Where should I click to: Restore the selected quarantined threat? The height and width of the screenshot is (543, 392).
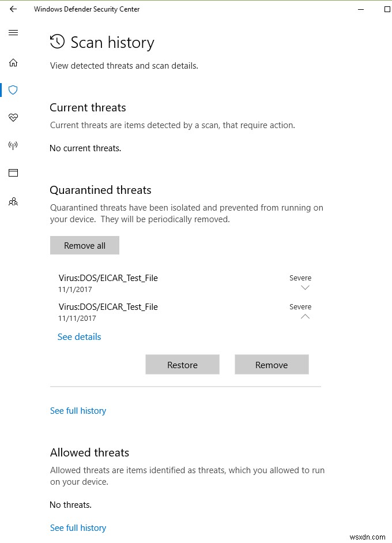[182, 364]
